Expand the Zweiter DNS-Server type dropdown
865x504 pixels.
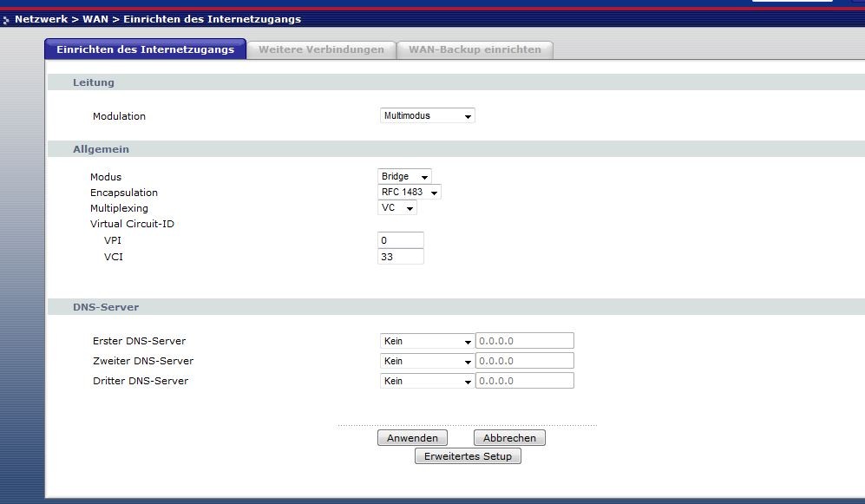tap(427, 361)
